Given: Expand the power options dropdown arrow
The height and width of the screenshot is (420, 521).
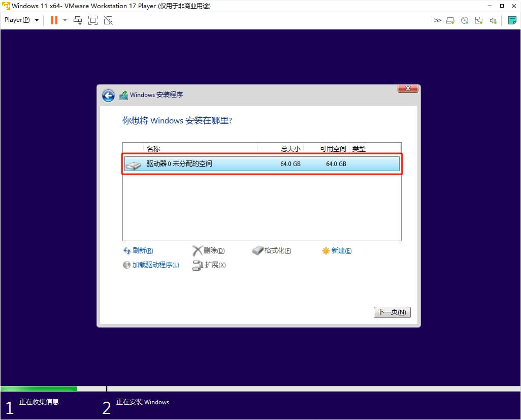Looking at the screenshot, I should (65, 20).
